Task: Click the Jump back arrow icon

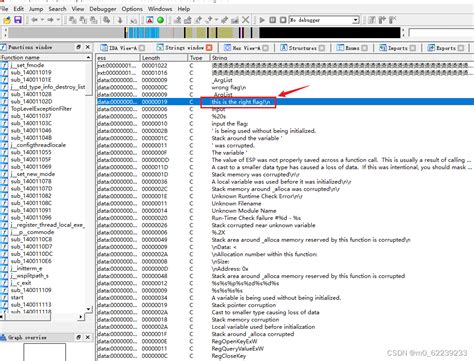Action: tap(34, 20)
